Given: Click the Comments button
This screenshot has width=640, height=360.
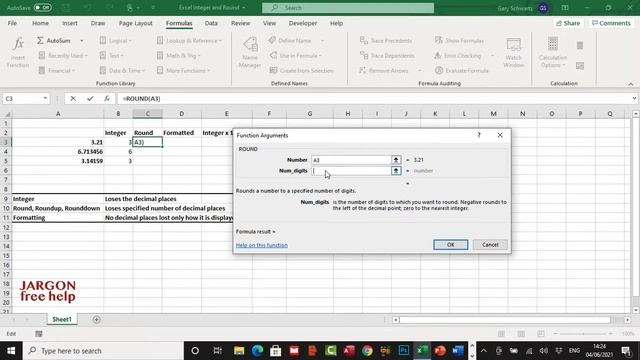Looking at the screenshot, I should (611, 23).
